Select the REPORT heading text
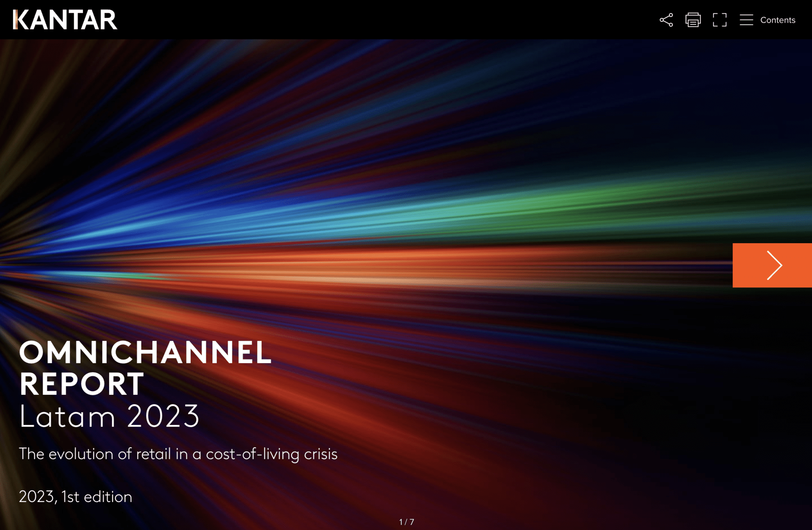This screenshot has width=812, height=530. 82,384
